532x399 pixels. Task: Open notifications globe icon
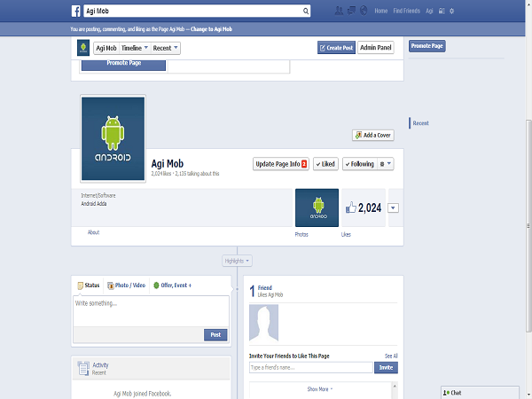pyautogui.click(x=364, y=11)
